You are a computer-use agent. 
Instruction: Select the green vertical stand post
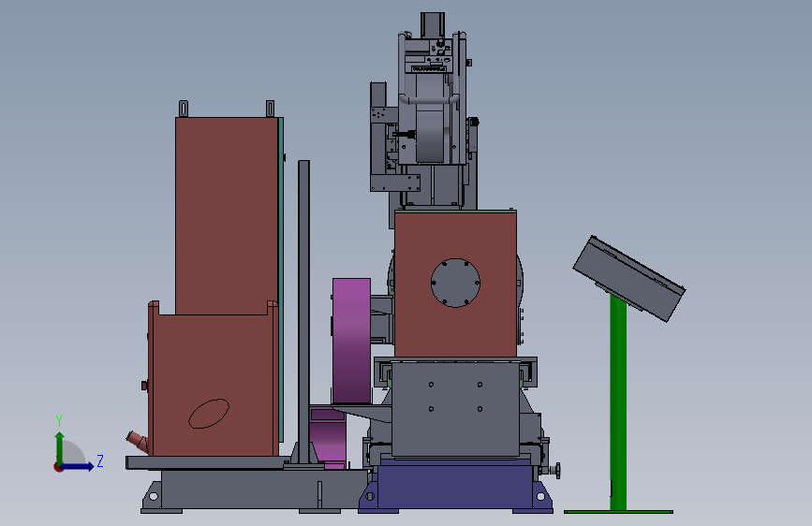[618, 402]
